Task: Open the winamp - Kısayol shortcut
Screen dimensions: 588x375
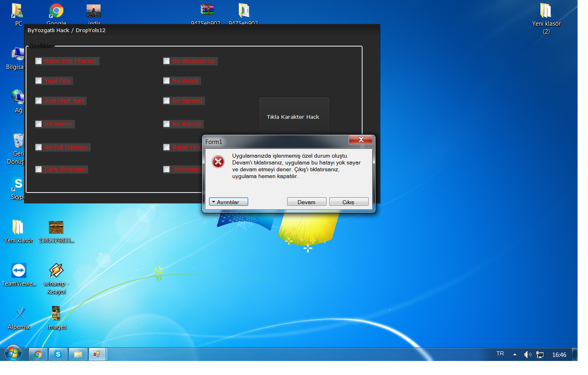Action: click(x=56, y=278)
